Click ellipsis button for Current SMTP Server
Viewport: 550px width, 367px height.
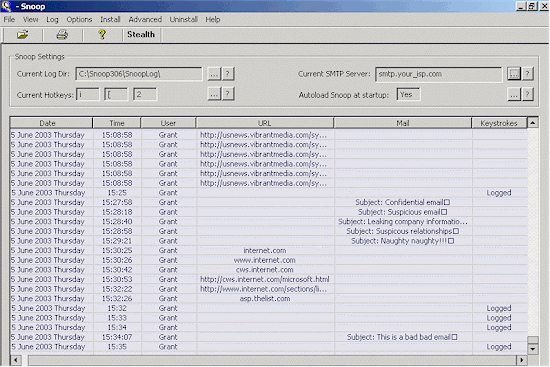514,74
